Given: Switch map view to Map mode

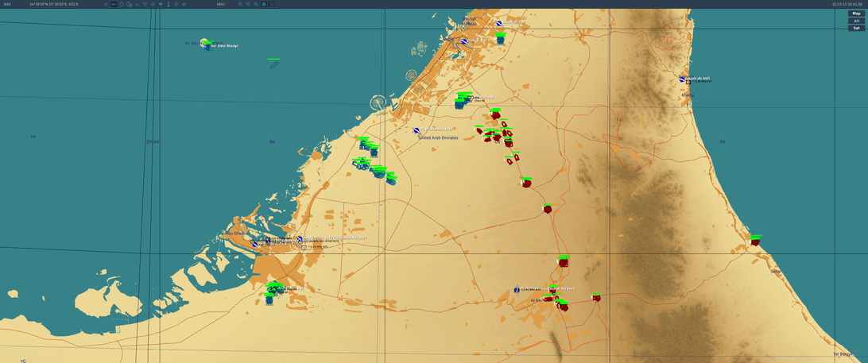Looking at the screenshot, I should 856,14.
